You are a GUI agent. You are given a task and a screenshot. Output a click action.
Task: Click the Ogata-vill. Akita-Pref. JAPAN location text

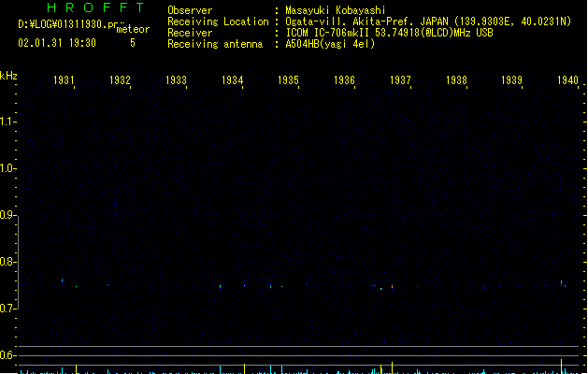pos(428,22)
